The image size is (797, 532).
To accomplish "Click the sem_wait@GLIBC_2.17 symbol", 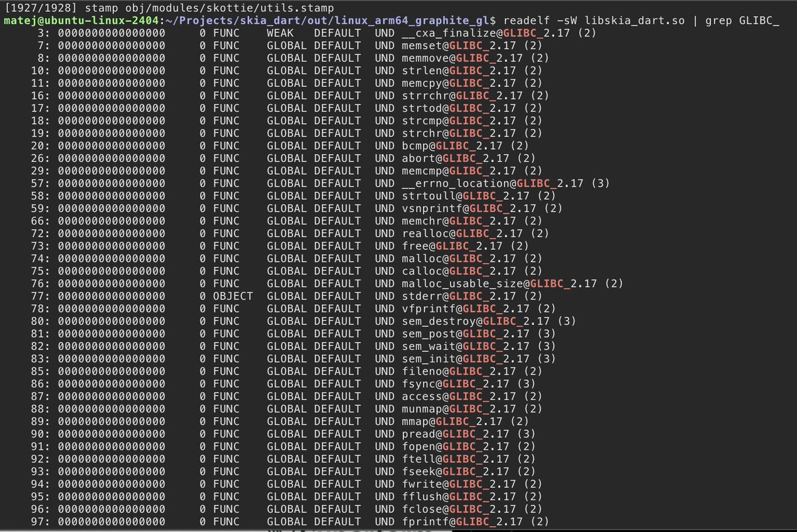I will (466, 347).
